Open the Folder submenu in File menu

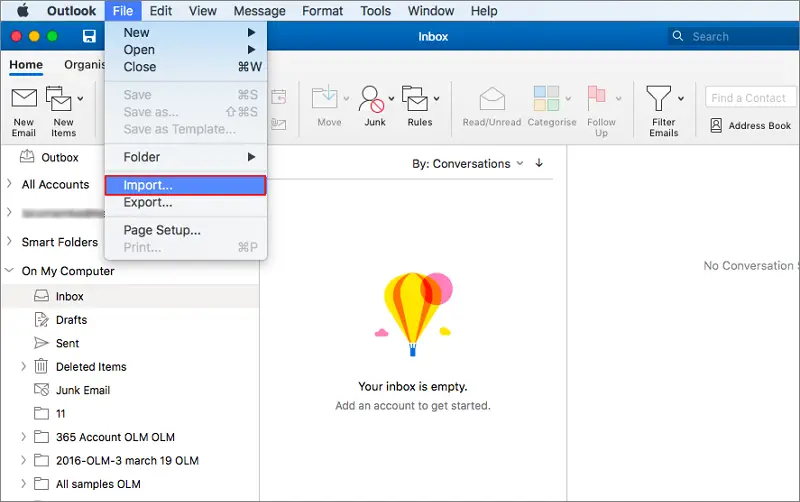tap(186, 157)
